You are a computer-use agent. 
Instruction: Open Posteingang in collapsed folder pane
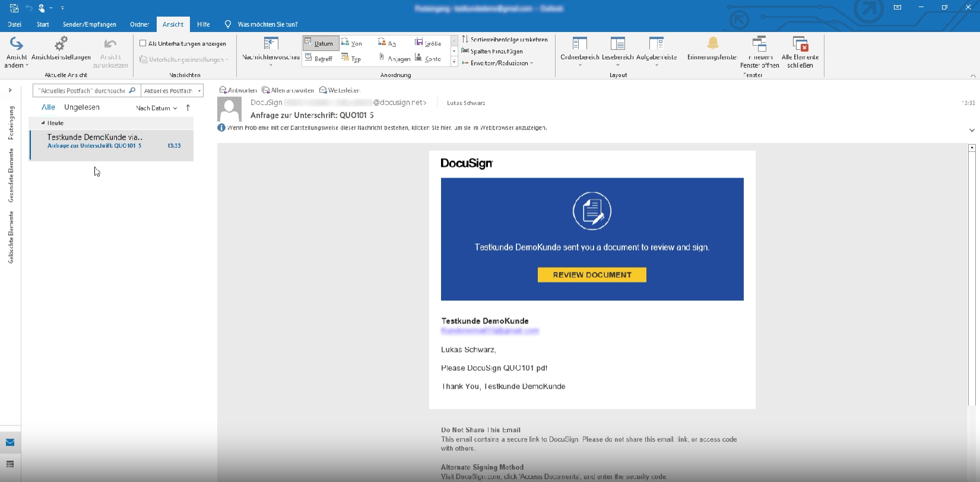click(11, 123)
